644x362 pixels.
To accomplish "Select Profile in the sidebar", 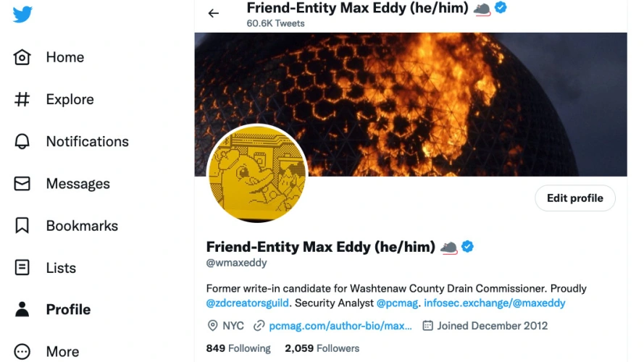I will click(x=67, y=309).
